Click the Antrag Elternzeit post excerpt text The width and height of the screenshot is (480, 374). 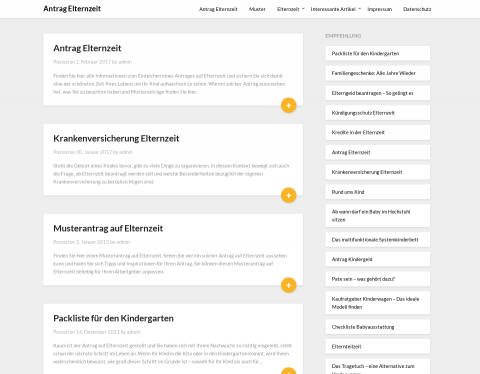tap(169, 84)
